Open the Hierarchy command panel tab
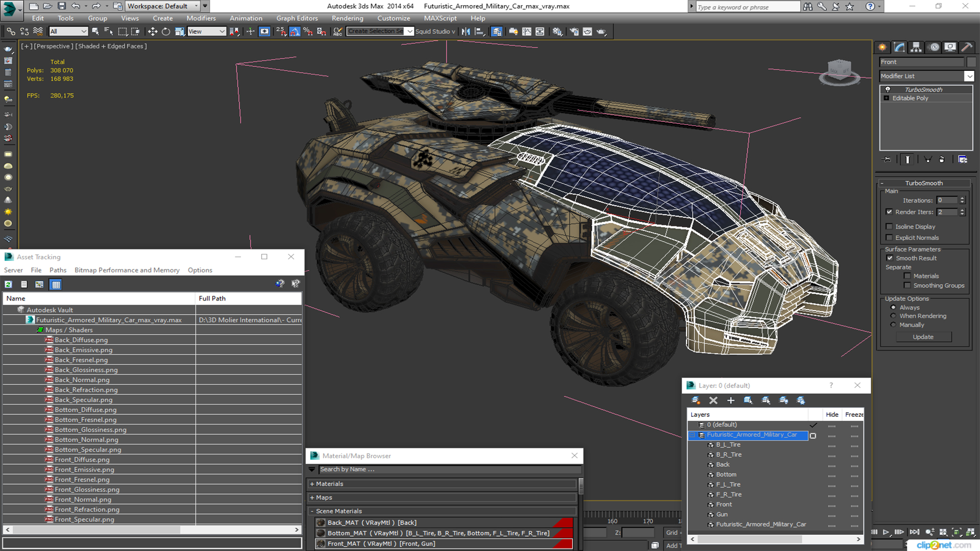The image size is (980, 551). click(x=916, y=47)
